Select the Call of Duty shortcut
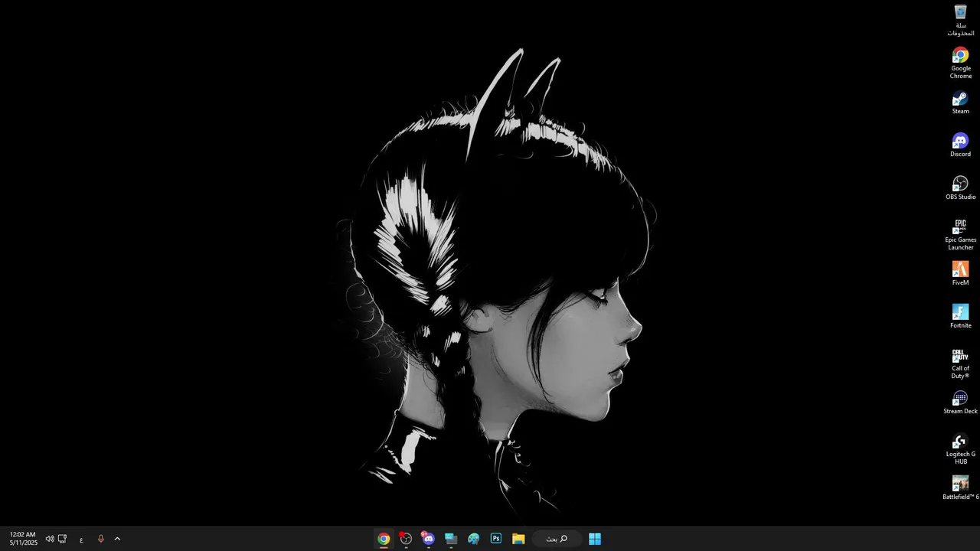Screen dimensions: 980x551 [x=960, y=363]
